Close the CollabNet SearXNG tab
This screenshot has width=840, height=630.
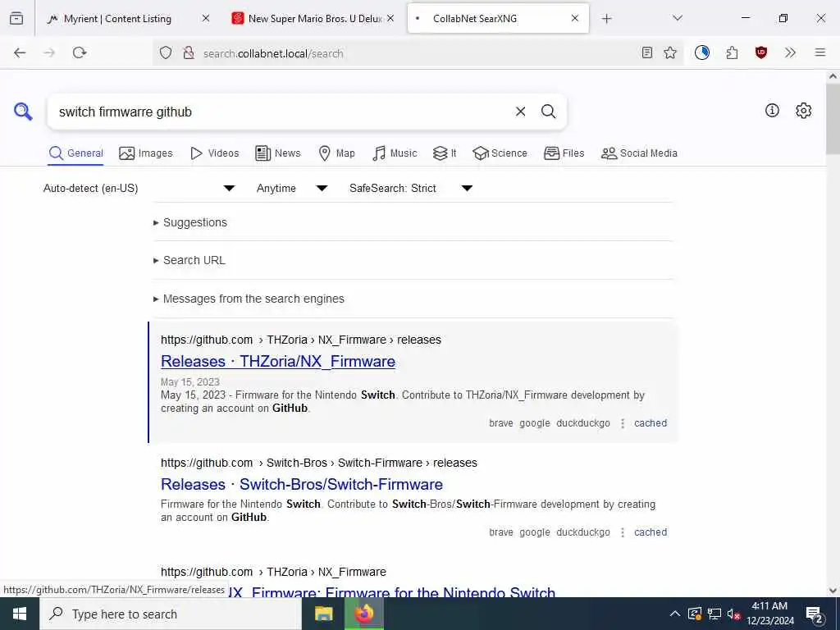pyautogui.click(x=575, y=19)
